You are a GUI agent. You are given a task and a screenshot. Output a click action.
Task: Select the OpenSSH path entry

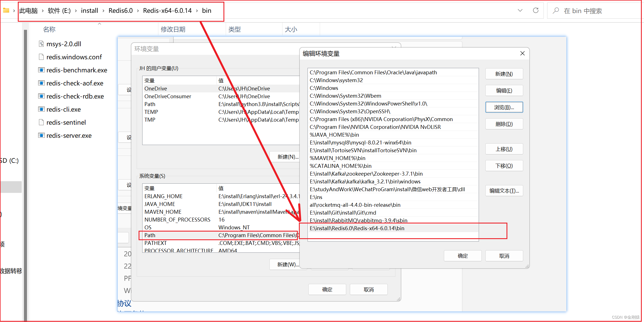click(393, 111)
